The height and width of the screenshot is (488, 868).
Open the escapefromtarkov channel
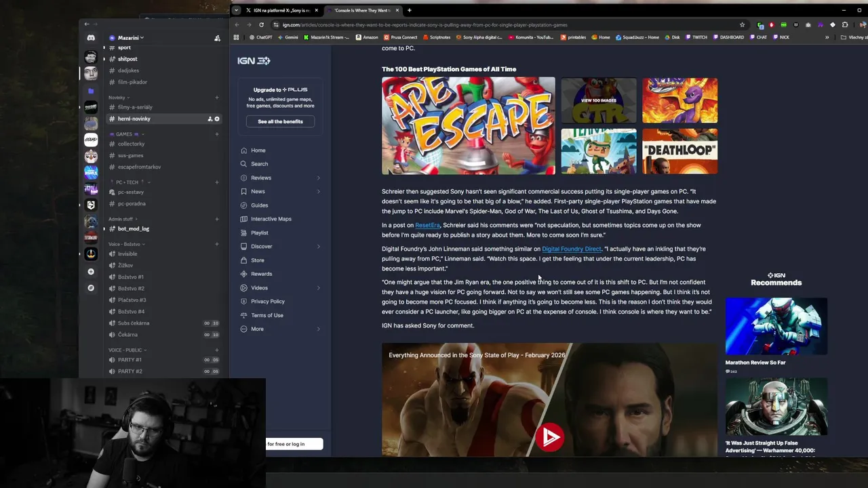coord(139,167)
